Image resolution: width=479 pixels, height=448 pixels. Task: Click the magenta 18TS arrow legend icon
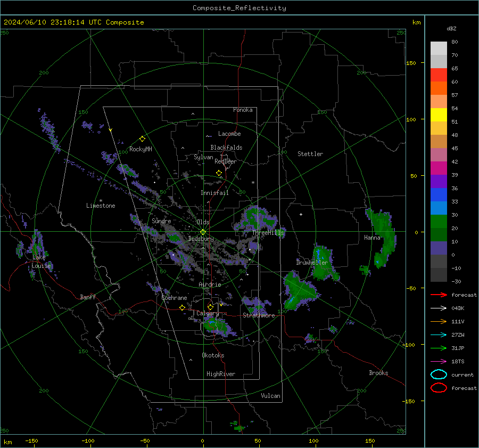click(x=439, y=362)
